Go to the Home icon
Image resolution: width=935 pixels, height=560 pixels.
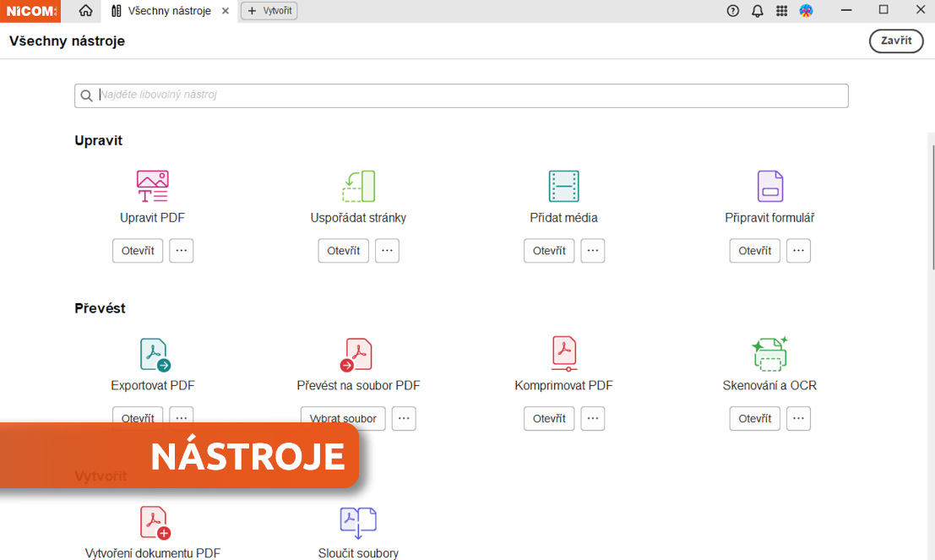click(x=86, y=11)
